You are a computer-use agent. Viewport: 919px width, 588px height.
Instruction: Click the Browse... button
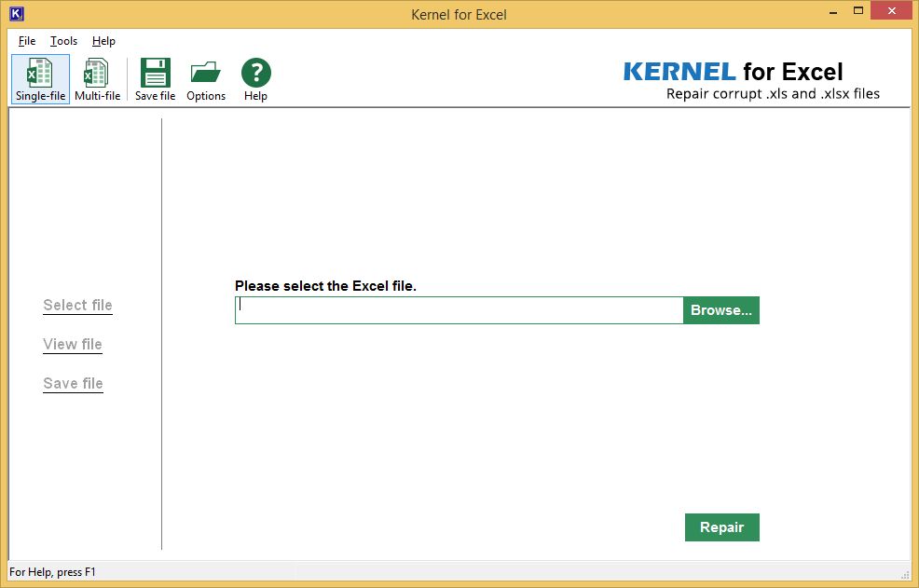point(720,310)
